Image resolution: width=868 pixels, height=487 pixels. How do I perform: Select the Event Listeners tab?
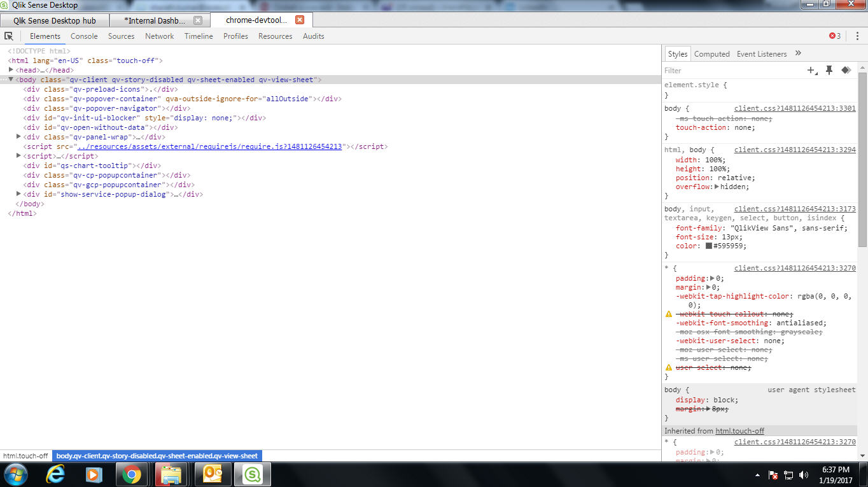pos(762,54)
